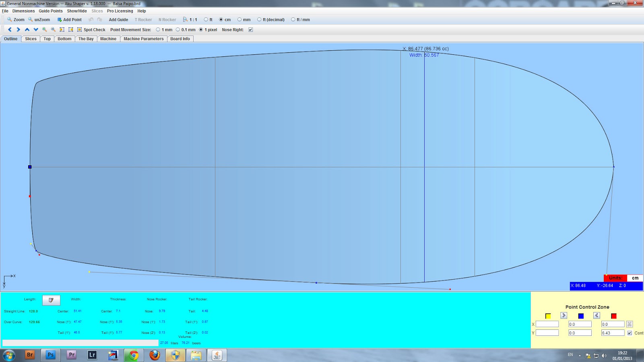The image size is (644, 362).
Task: Click the blue tail center point on outline
Action: click(30, 167)
